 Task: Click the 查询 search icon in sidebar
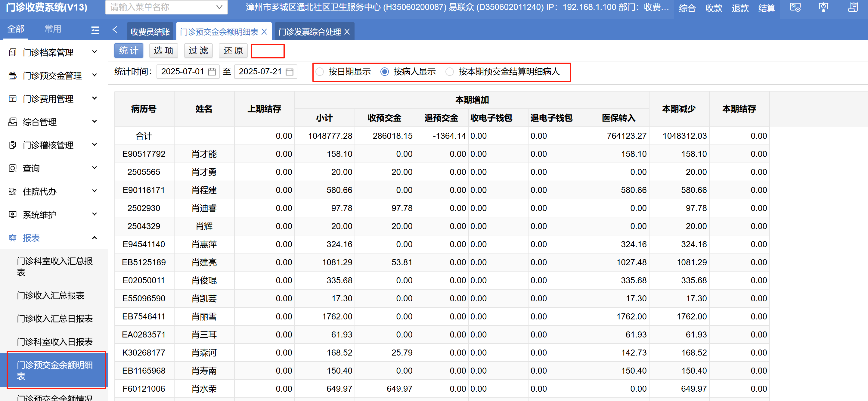point(12,168)
